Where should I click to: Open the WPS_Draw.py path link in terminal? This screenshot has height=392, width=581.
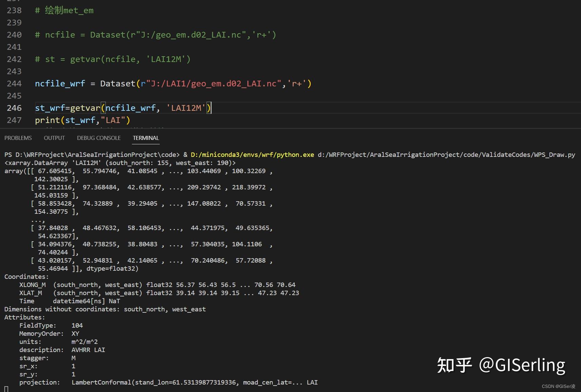446,155
